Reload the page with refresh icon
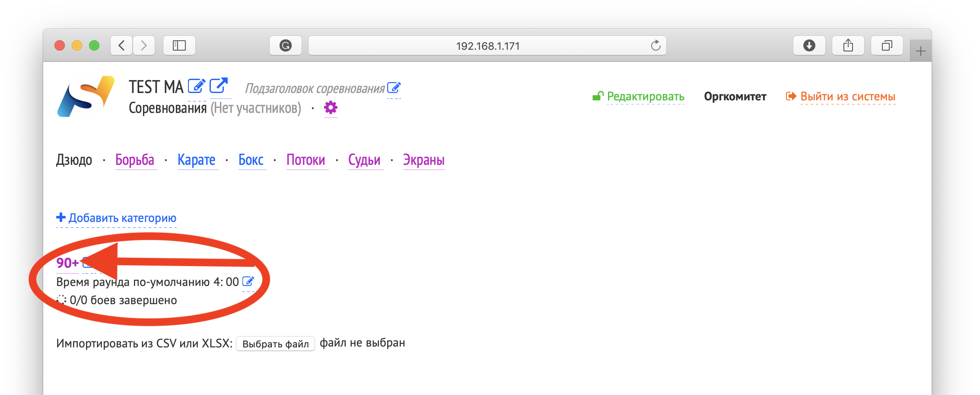This screenshot has height=395, width=980. (655, 45)
